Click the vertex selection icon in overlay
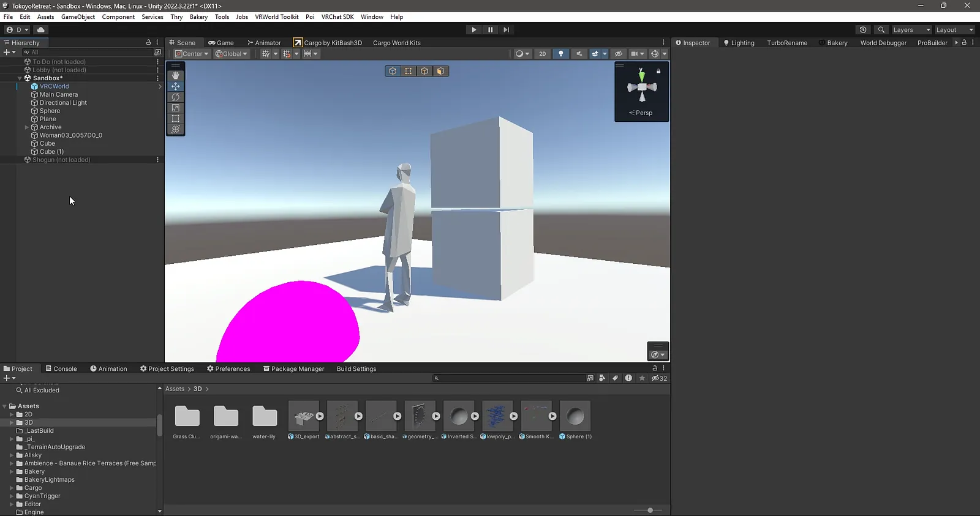Screen dimensions: 980x516 pos(409,71)
